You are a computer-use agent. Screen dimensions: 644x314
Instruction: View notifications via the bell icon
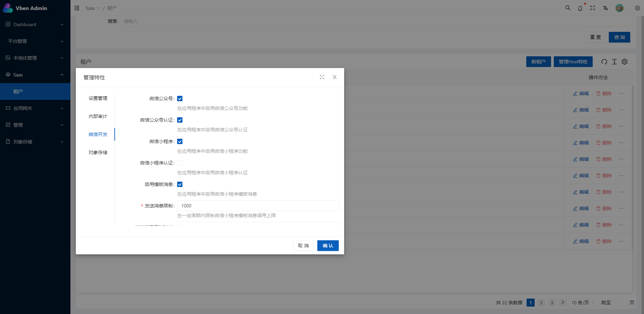[580, 8]
